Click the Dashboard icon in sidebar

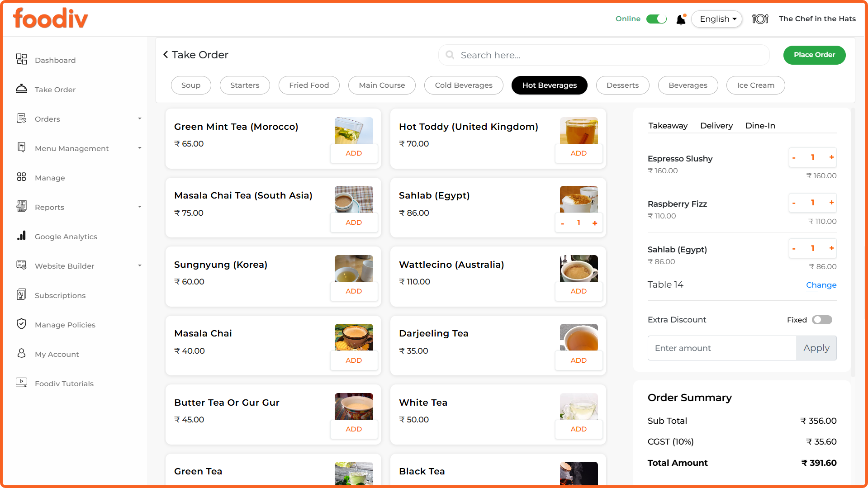tap(21, 59)
